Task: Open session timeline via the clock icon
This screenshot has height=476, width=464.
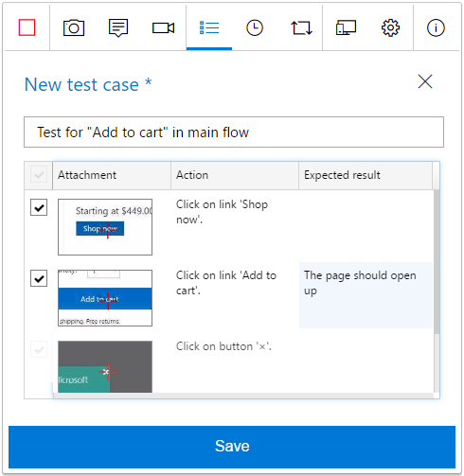Action: (x=255, y=27)
